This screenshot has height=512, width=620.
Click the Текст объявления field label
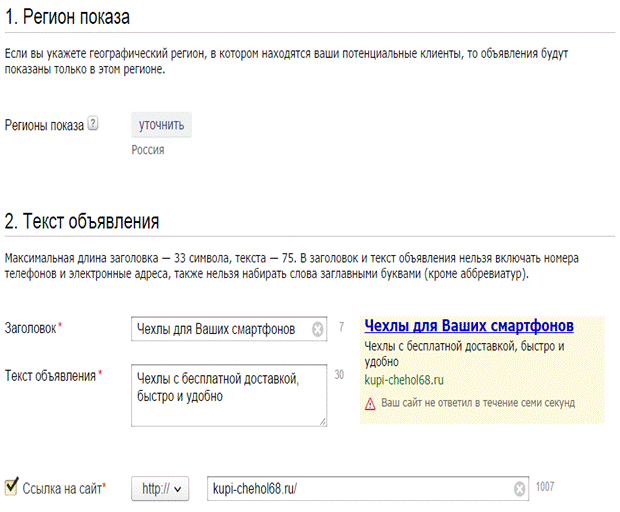(50, 376)
